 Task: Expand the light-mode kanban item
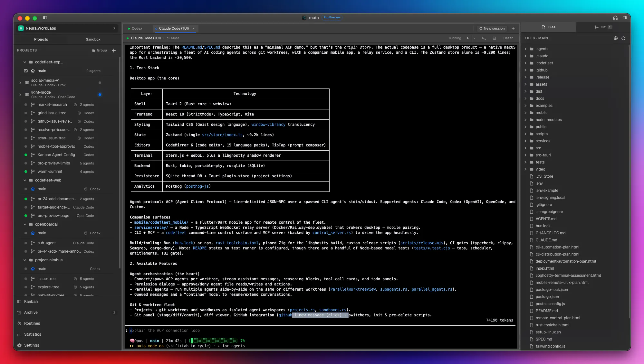pos(20,95)
